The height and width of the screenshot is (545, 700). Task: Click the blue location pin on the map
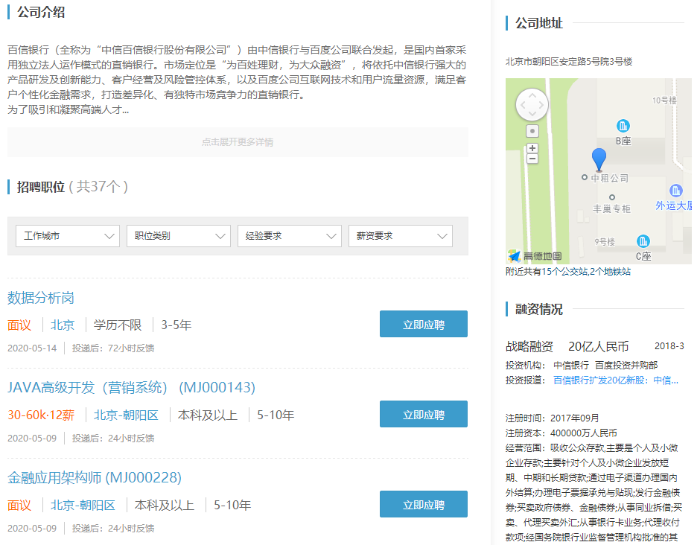599,160
